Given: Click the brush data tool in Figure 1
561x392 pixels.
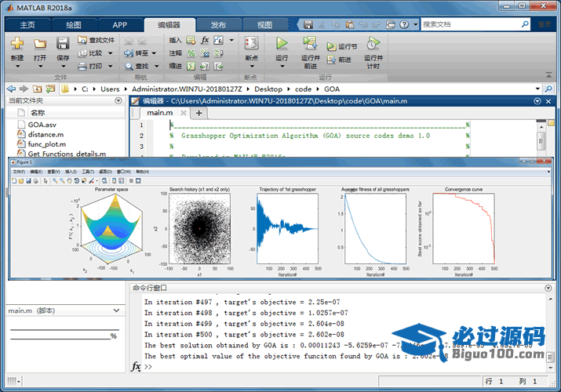Looking at the screenshot, I should point(92,181).
